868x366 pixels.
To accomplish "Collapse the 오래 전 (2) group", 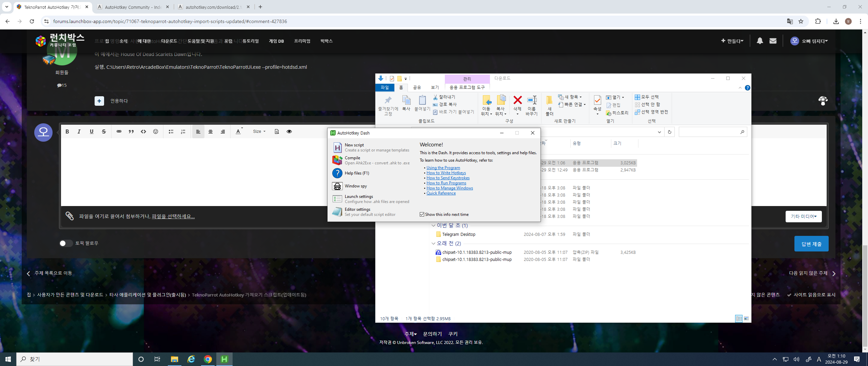I will 433,243.
